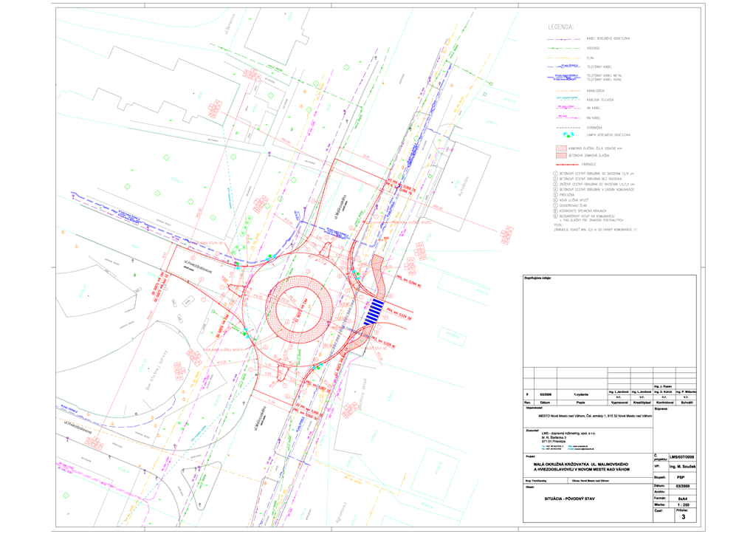Click the yellow PLYN line sample
Viewport: 756px width, 534px height.
(x=566, y=57)
